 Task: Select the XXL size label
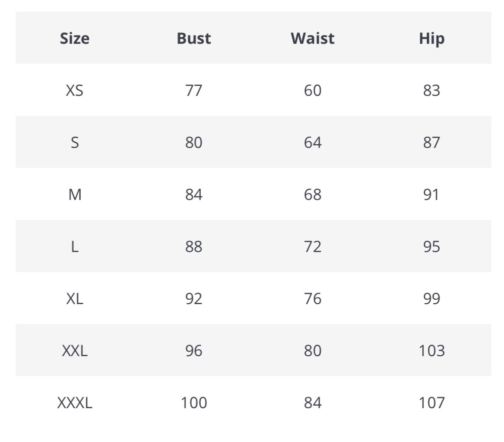[x=75, y=350]
